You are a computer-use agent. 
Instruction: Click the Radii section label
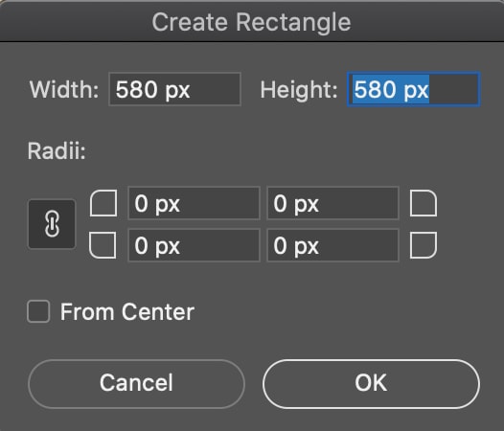(x=57, y=150)
